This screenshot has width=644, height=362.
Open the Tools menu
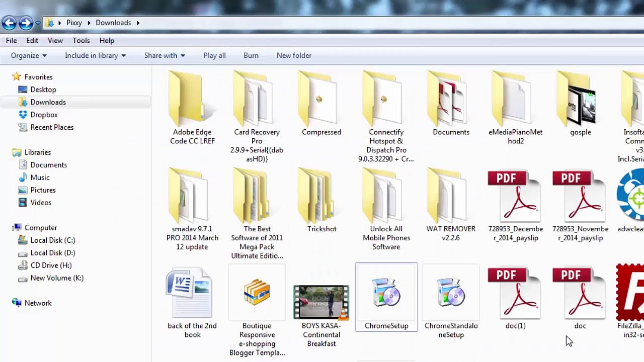click(x=81, y=40)
